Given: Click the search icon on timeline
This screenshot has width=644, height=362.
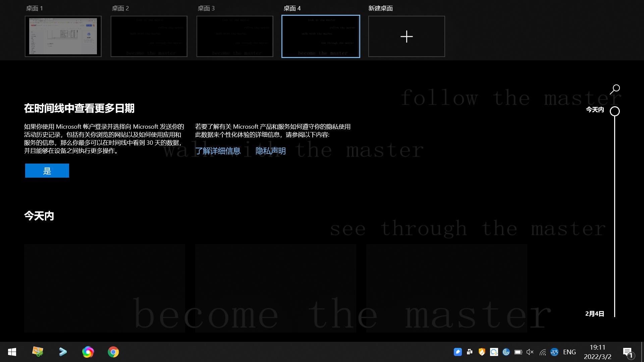Looking at the screenshot, I should pyautogui.click(x=616, y=88).
